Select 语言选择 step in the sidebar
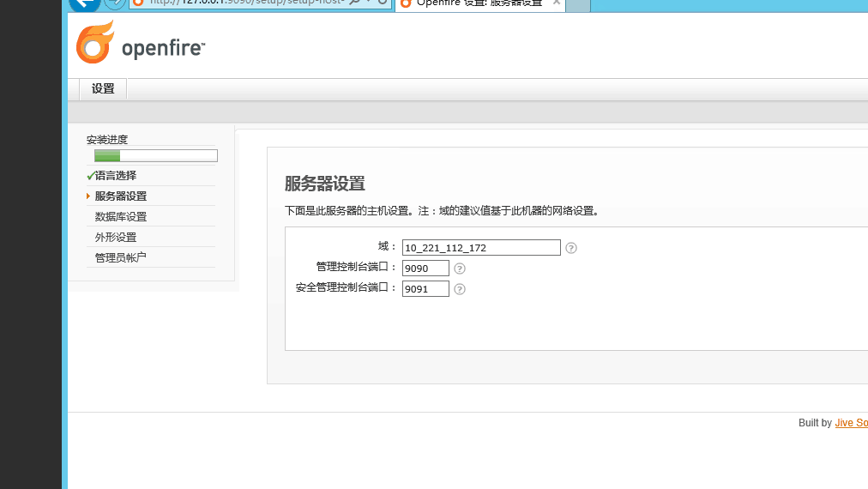 [116, 176]
